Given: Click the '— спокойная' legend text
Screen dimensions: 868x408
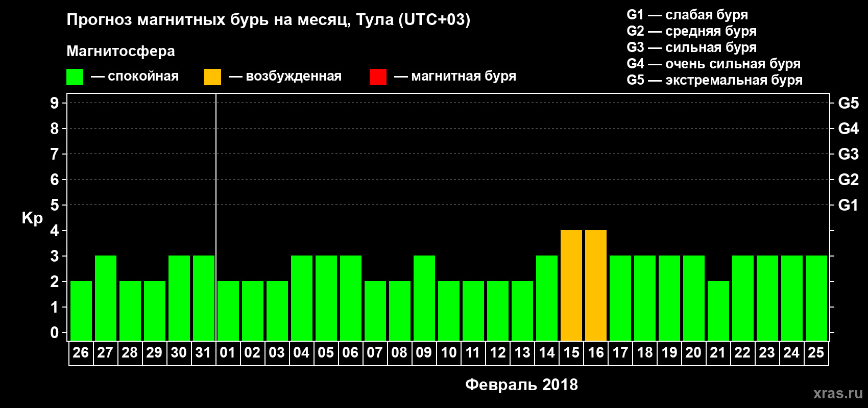Looking at the screenshot, I should click(x=135, y=76).
